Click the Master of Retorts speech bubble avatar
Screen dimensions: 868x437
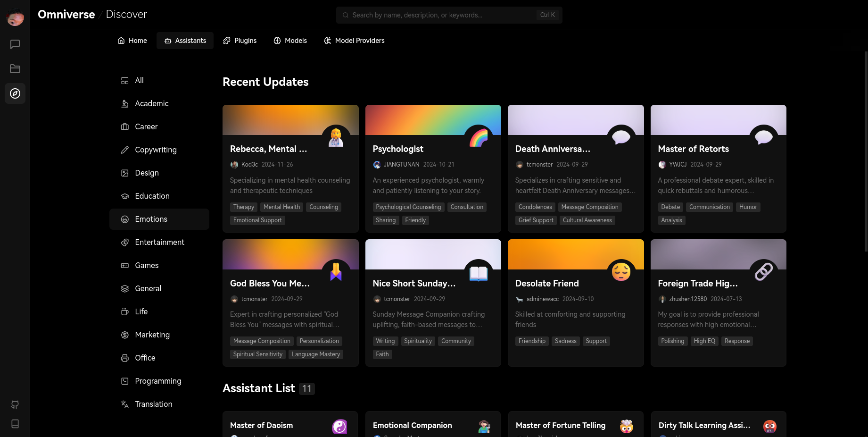click(x=764, y=138)
